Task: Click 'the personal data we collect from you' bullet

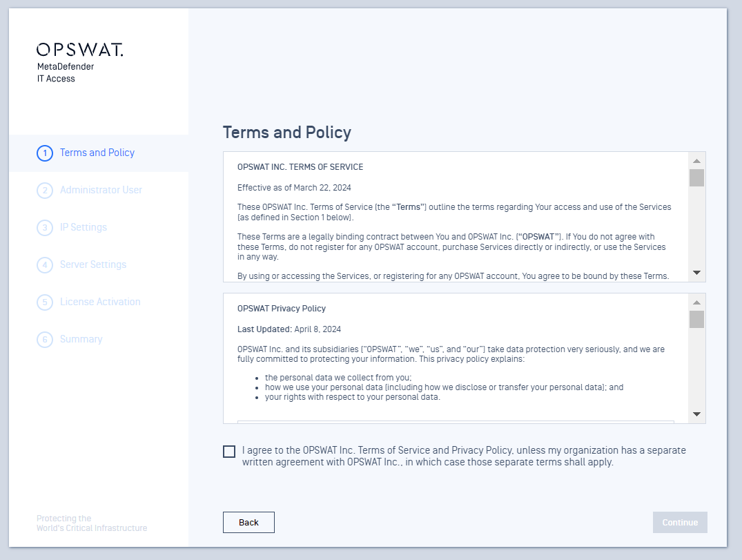Action: pyautogui.click(x=338, y=378)
